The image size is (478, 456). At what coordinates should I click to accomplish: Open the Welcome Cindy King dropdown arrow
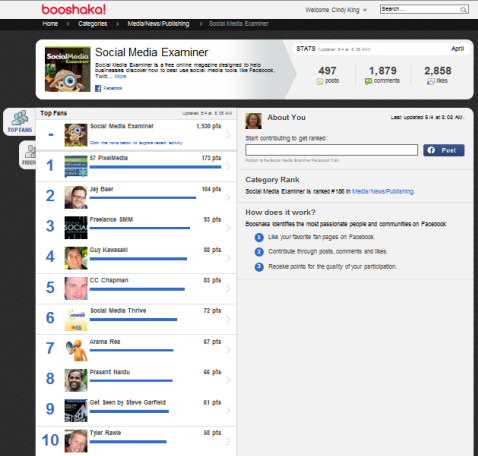click(x=365, y=10)
